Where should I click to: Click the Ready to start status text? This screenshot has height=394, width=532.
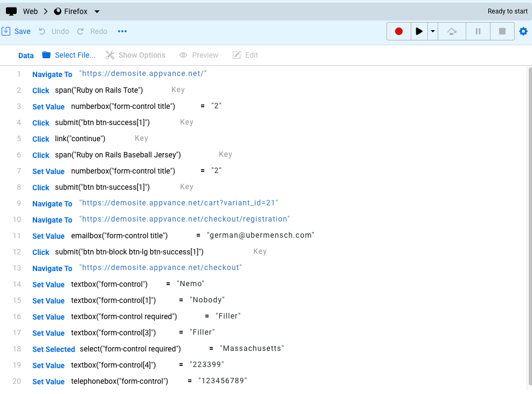click(x=508, y=11)
